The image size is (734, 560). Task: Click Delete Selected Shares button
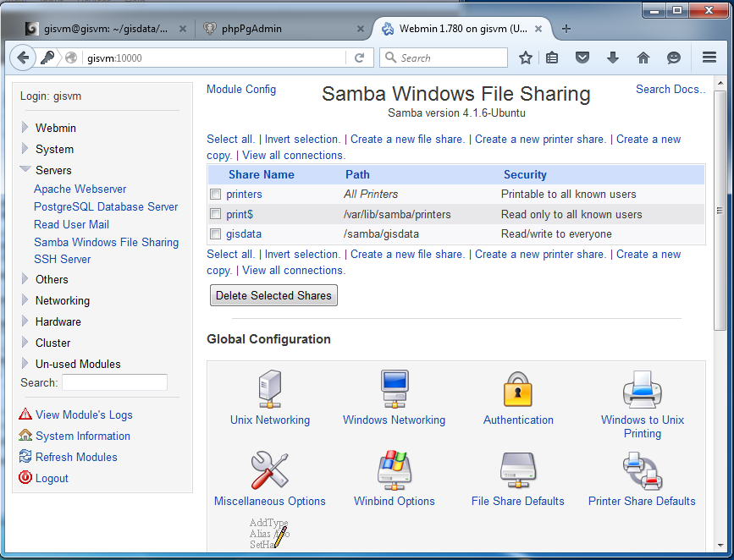pyautogui.click(x=273, y=295)
